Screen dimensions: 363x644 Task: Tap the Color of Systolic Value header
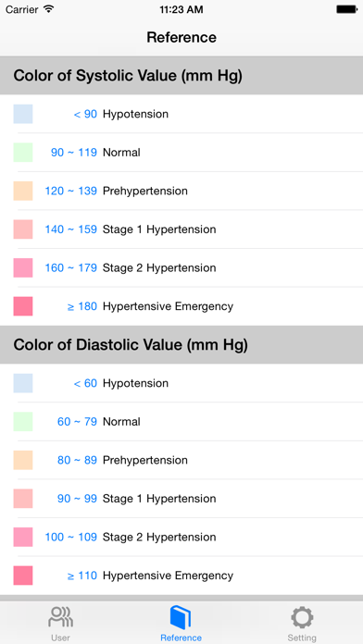tap(181, 76)
